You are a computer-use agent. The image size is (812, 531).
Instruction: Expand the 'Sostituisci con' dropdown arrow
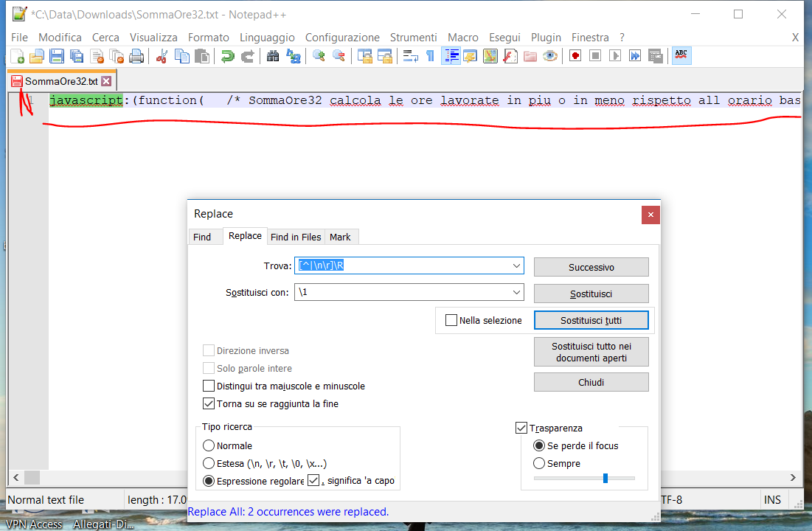(x=516, y=293)
